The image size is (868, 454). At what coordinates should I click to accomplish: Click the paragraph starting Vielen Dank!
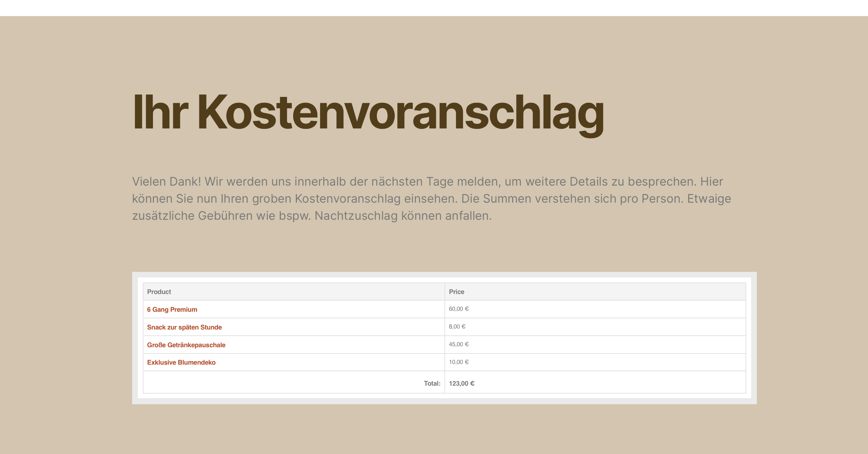(x=432, y=198)
